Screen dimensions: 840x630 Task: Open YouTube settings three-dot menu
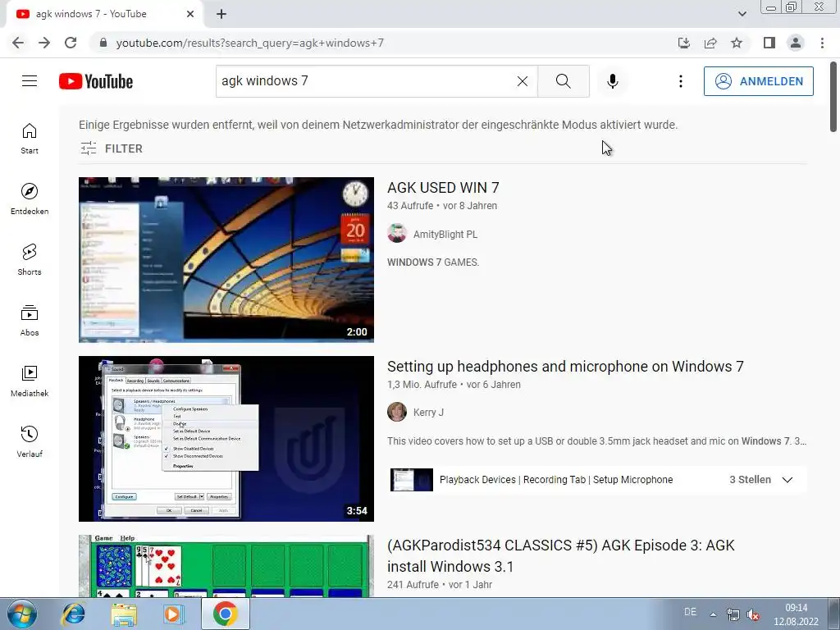pyautogui.click(x=680, y=81)
